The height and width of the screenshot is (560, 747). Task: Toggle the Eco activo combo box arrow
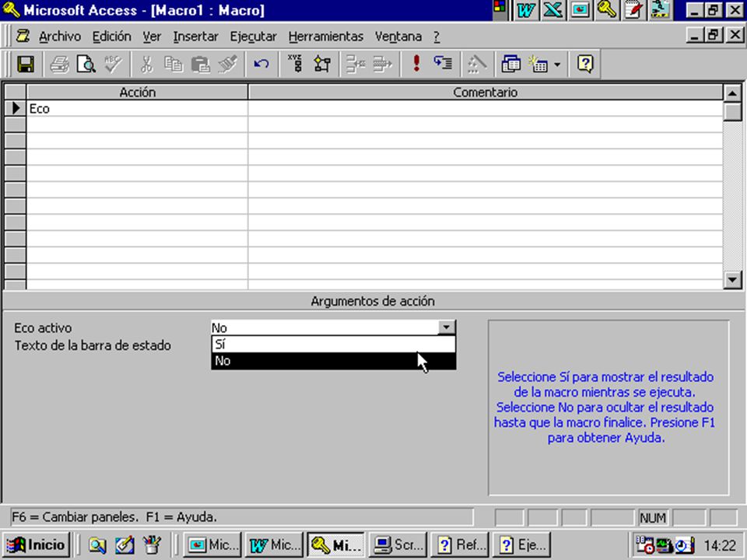click(446, 327)
